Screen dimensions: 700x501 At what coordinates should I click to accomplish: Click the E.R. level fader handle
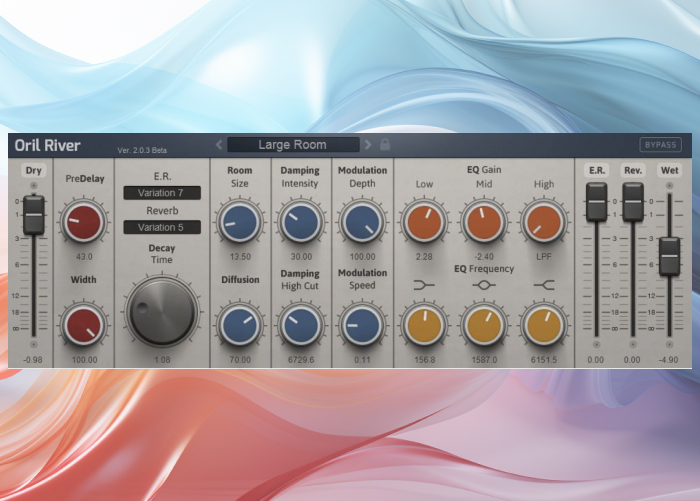coord(596,202)
